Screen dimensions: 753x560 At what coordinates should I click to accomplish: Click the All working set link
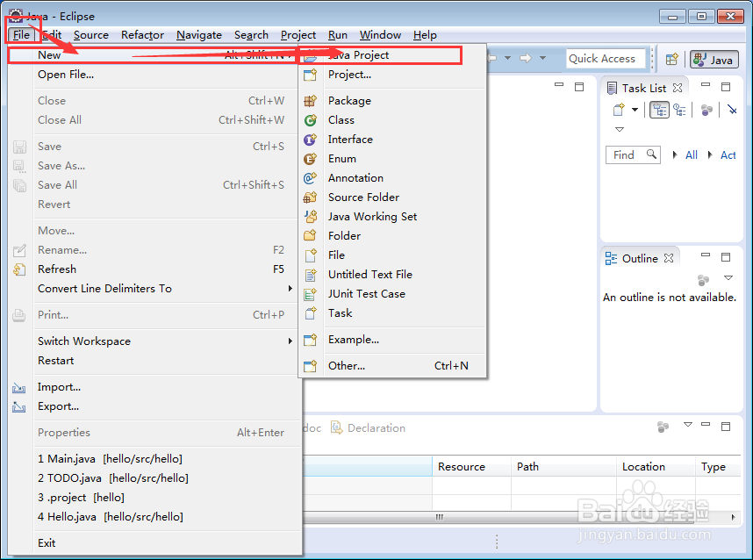pos(691,155)
